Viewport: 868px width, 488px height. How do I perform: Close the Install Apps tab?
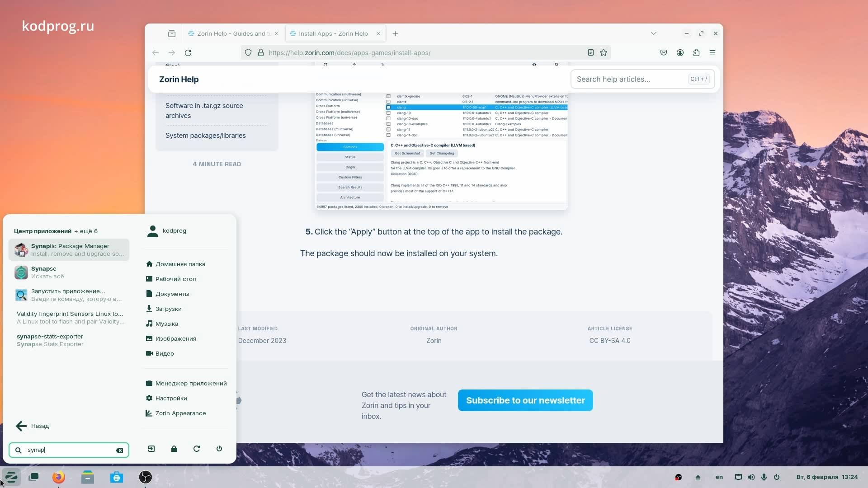click(x=378, y=33)
